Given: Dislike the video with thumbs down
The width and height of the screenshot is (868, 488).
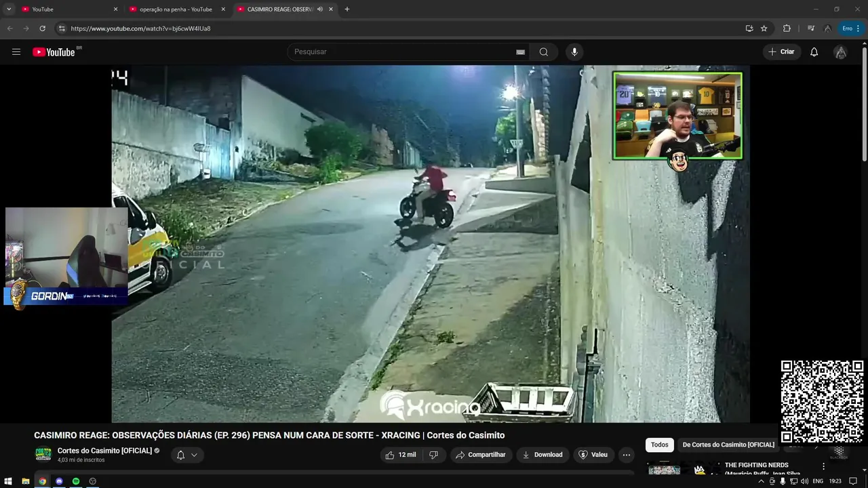Looking at the screenshot, I should [433, 455].
